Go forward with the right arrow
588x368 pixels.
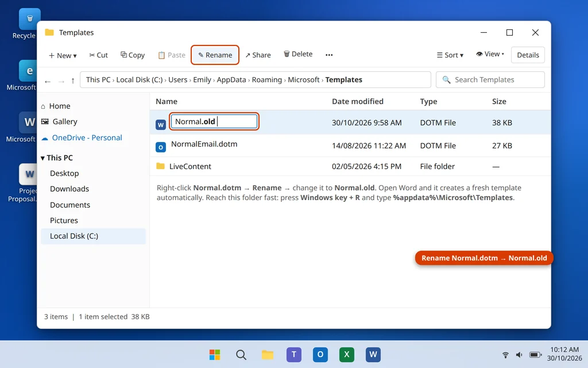click(61, 81)
